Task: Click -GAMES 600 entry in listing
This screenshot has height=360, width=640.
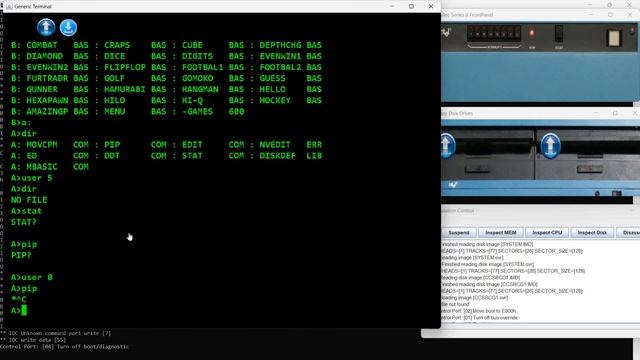Action: pyautogui.click(x=213, y=111)
